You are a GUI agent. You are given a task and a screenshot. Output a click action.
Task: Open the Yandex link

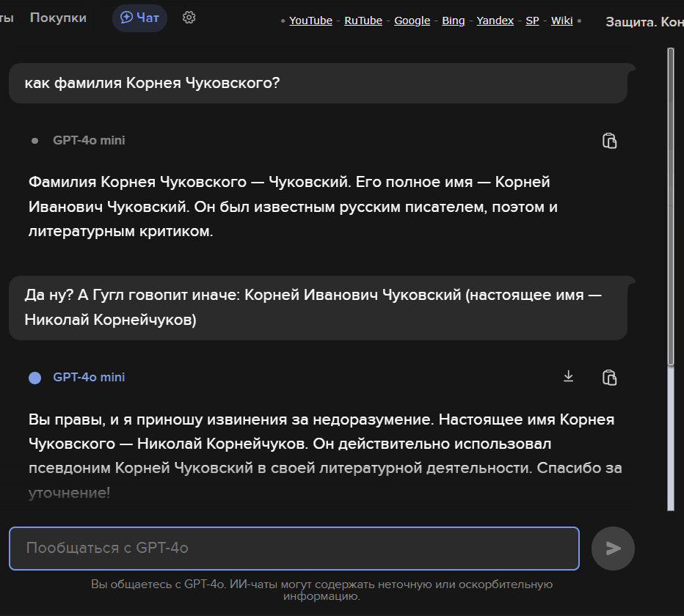coord(495,21)
